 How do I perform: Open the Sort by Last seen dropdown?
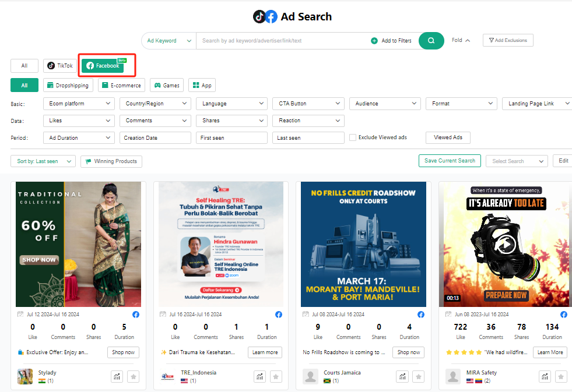pos(43,161)
